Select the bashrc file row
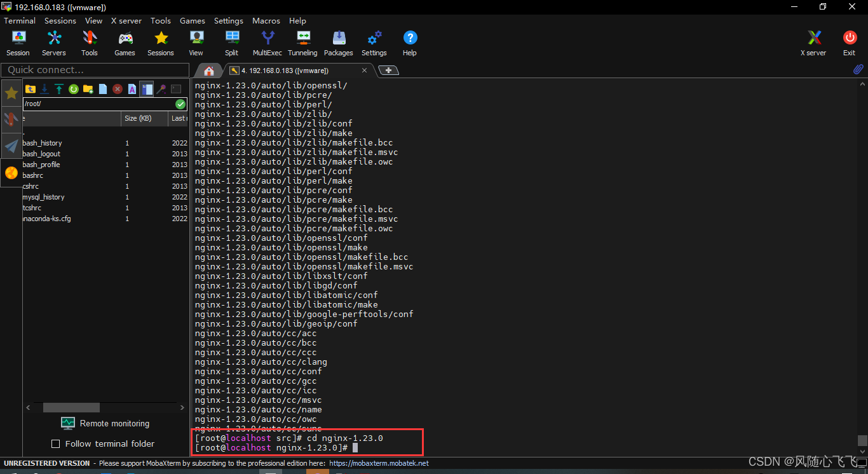The height and width of the screenshot is (474, 868). click(x=105, y=175)
